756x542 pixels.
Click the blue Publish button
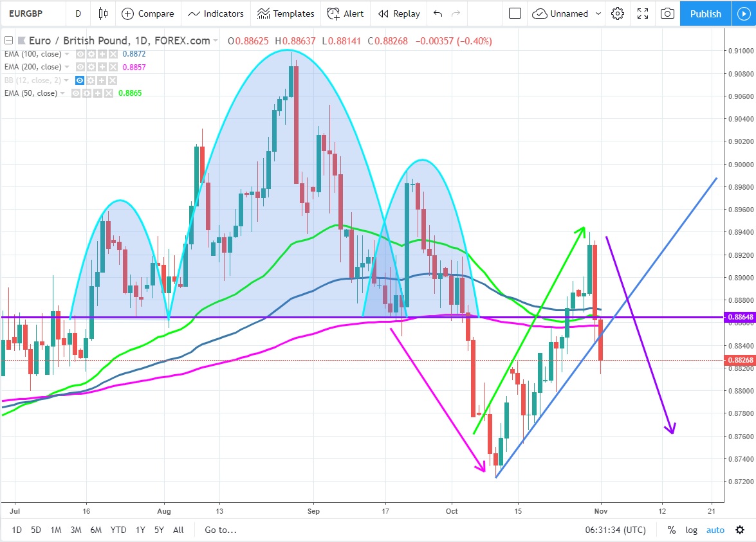click(x=705, y=14)
